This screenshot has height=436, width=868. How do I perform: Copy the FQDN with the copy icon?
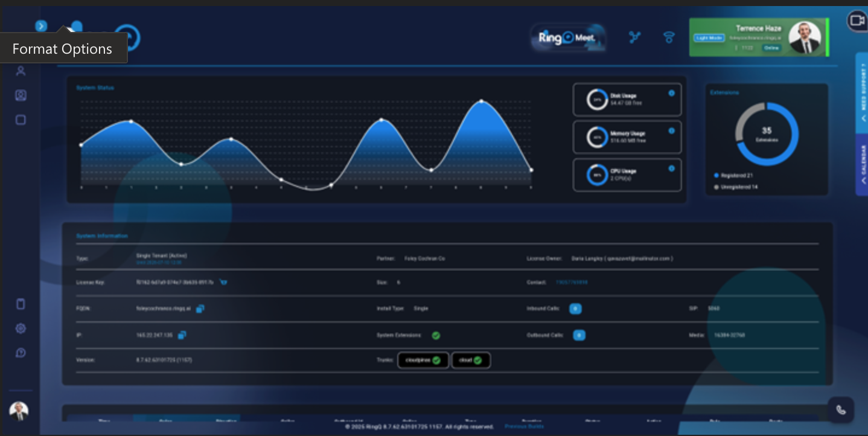click(200, 308)
